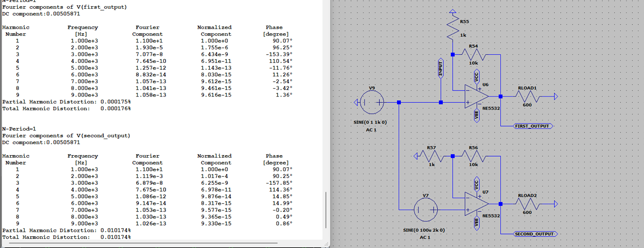This screenshot has height=248, width=644.
Task: Click 'Fourier components of V(first_output)' line
Action: click(x=65, y=7)
